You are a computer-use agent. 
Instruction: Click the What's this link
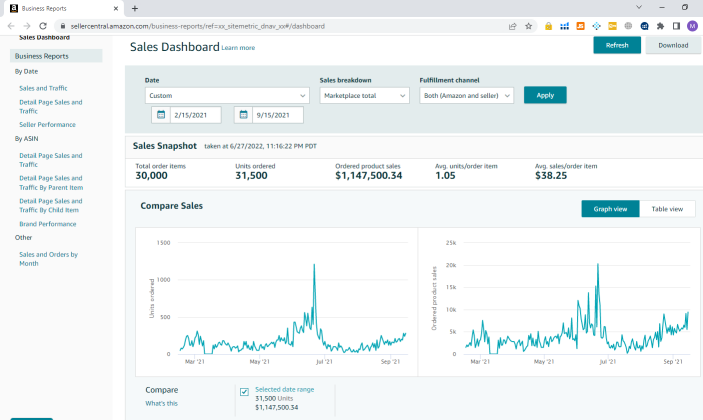(161, 403)
